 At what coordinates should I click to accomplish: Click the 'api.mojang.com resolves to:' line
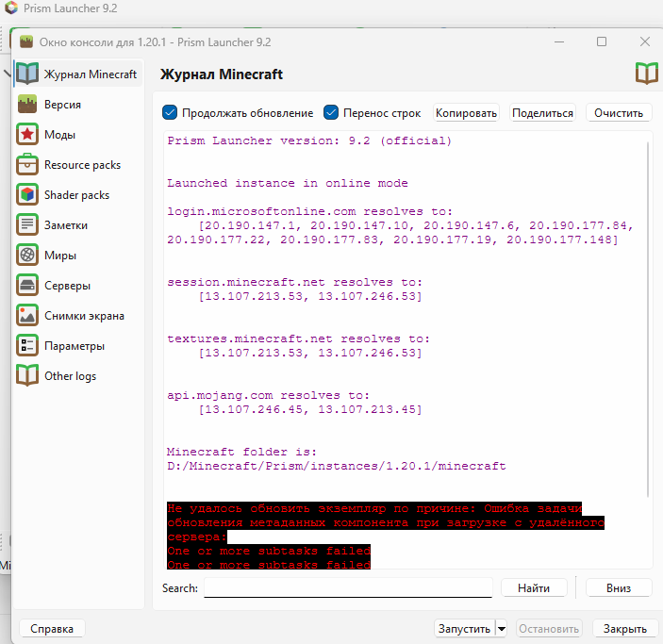click(268, 395)
